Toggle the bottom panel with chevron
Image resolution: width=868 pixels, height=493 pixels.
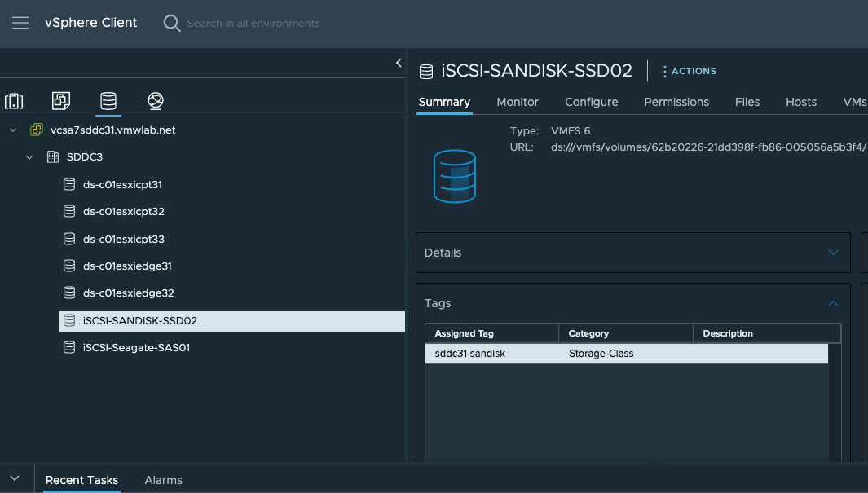15,478
